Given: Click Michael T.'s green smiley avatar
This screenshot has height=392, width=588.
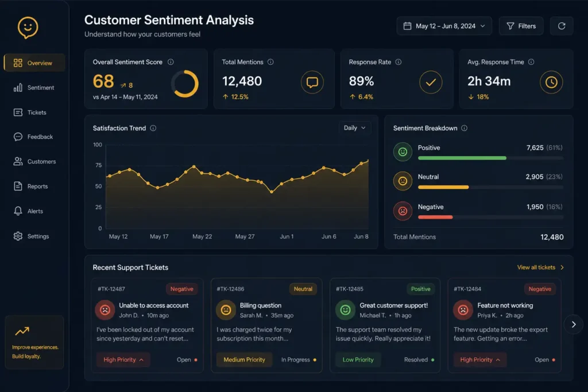Looking at the screenshot, I should click(x=345, y=310).
